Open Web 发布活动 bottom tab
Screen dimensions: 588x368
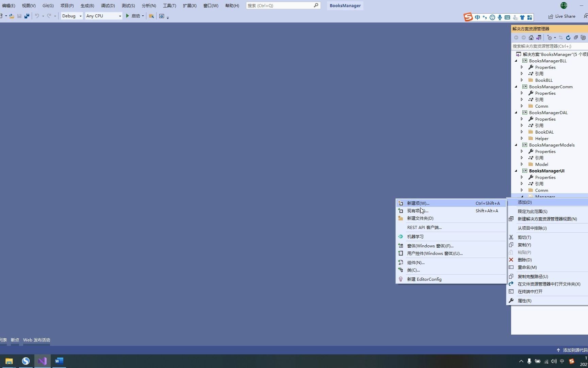[36, 340]
